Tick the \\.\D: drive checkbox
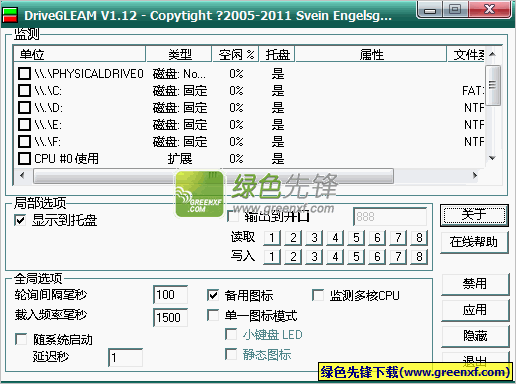Viewport: 516px width, 384px height. click(x=24, y=107)
